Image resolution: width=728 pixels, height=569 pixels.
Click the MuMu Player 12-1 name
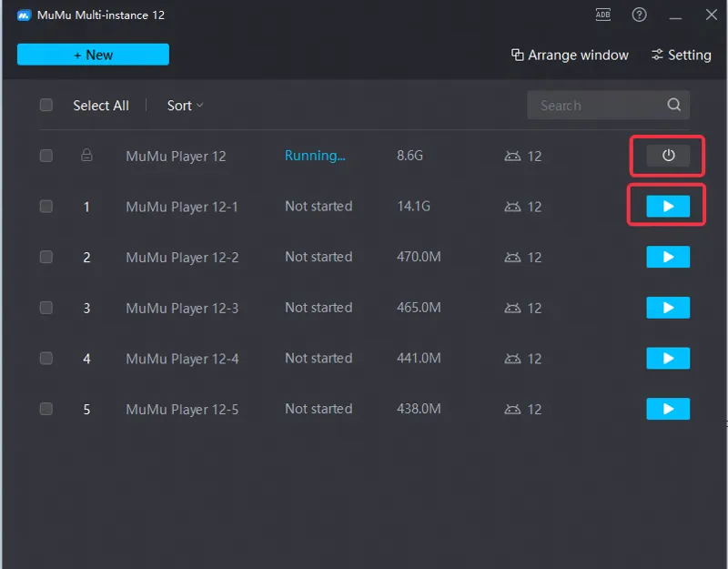(x=182, y=207)
